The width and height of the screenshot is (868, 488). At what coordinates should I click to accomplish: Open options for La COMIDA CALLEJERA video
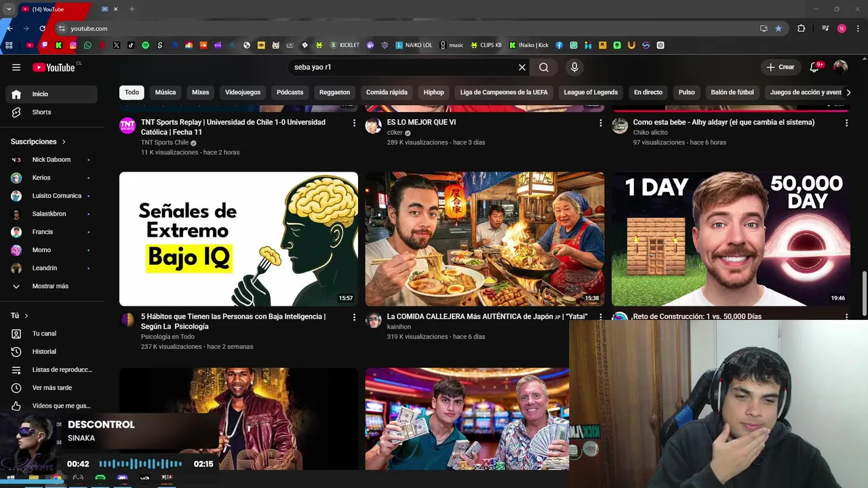coord(600,317)
